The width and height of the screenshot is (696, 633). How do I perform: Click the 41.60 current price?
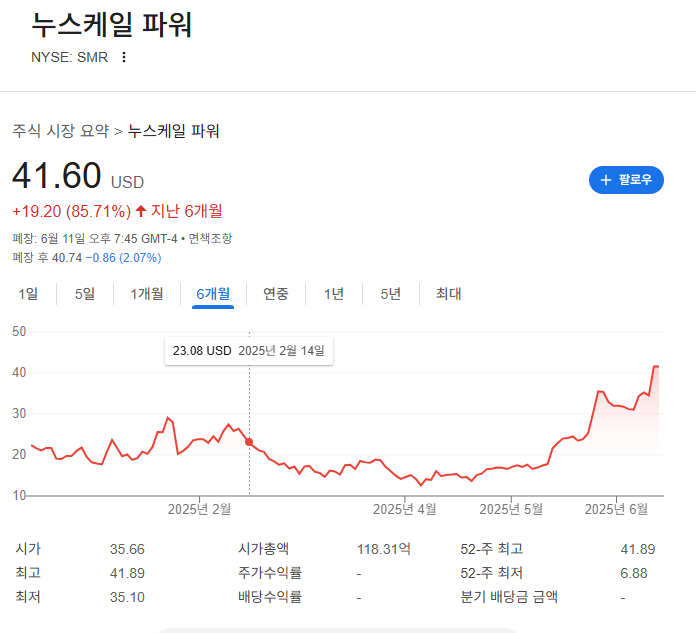click(57, 175)
